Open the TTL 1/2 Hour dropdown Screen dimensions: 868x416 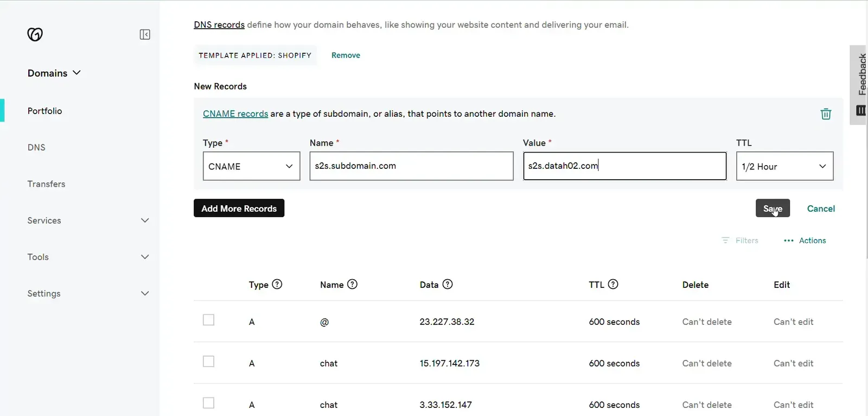click(x=784, y=166)
